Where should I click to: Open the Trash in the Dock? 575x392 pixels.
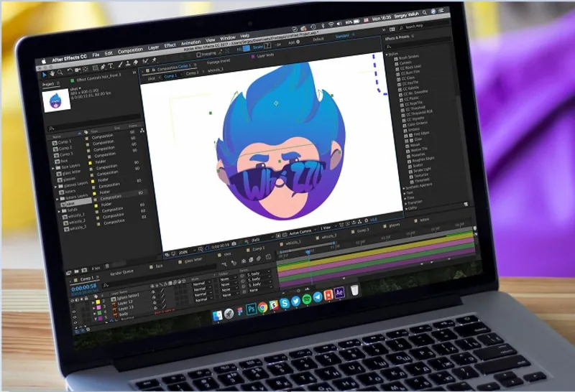click(x=354, y=290)
